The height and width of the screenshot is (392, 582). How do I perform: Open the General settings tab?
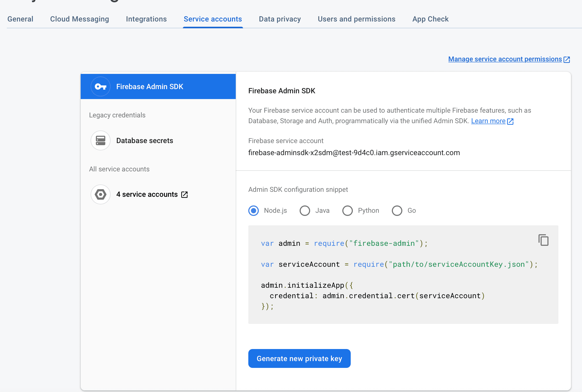coord(20,19)
